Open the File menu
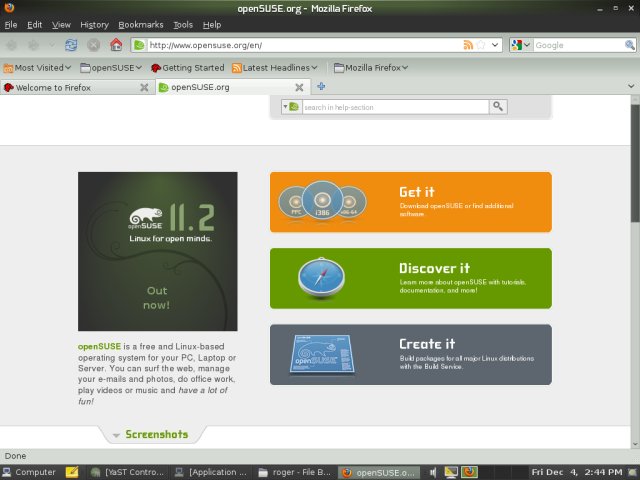Screen dimensions: 640x480 point(11,25)
